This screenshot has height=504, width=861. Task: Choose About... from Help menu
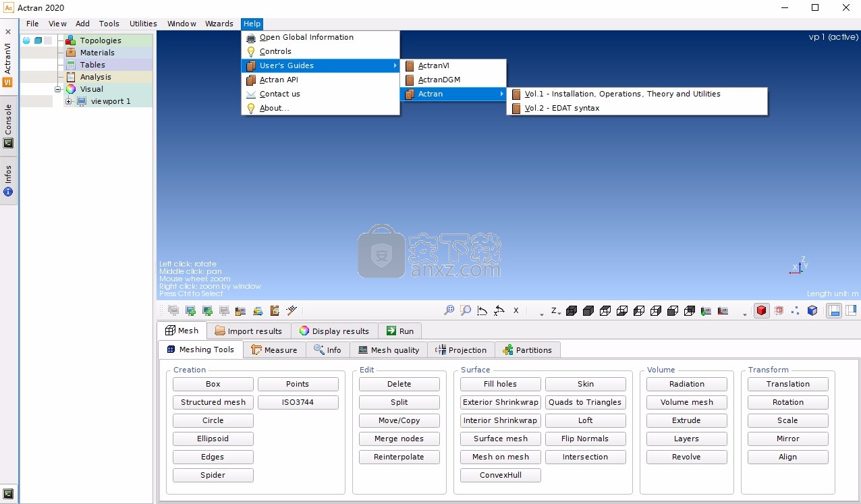[321, 108]
